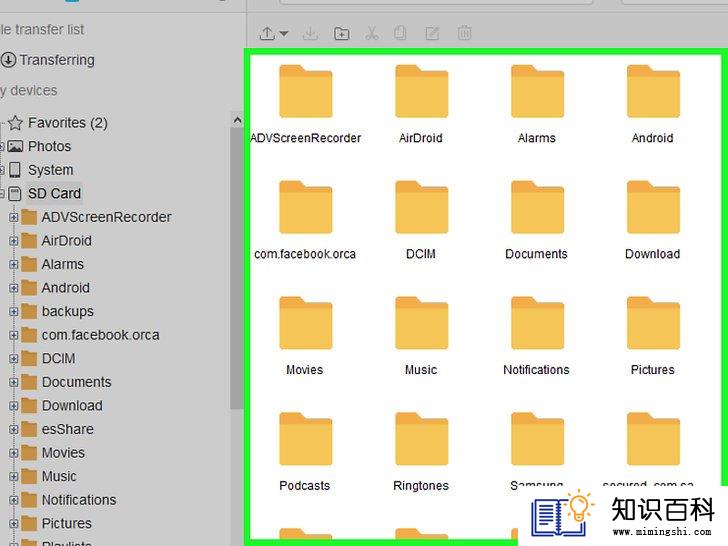
Task: Click the cut scissors icon
Action: 372,33
